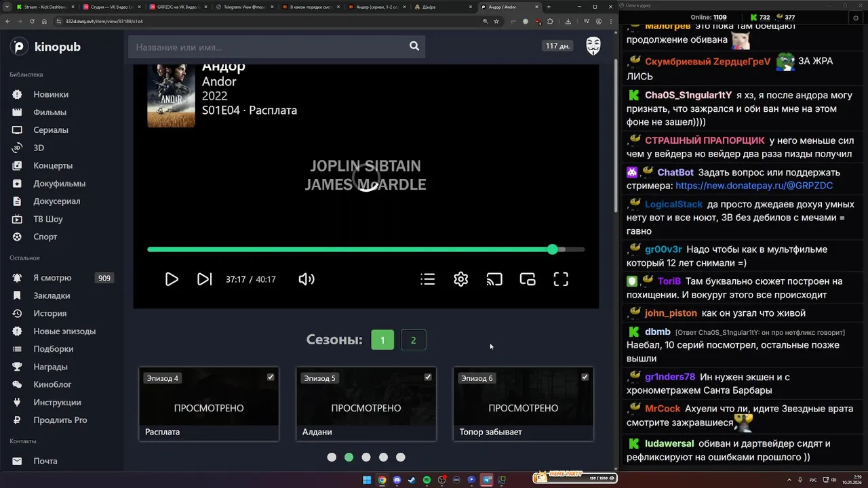This screenshot has width=868, height=488.
Task: Open Фильмы section
Action: [x=50, y=112]
